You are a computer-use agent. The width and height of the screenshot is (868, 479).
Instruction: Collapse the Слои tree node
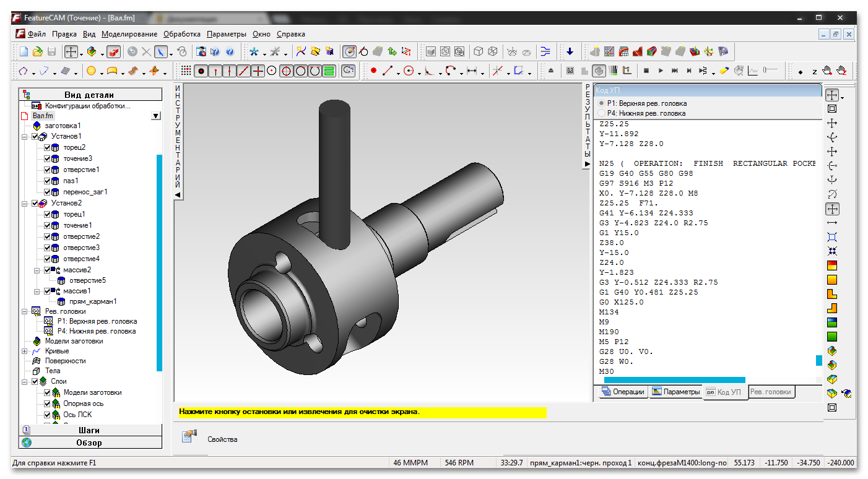(25, 381)
